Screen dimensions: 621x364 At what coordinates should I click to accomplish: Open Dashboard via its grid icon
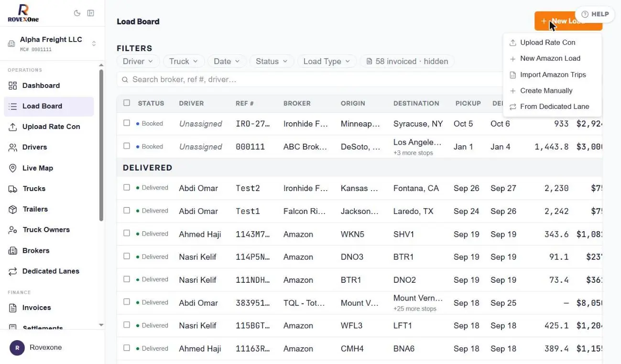point(13,86)
